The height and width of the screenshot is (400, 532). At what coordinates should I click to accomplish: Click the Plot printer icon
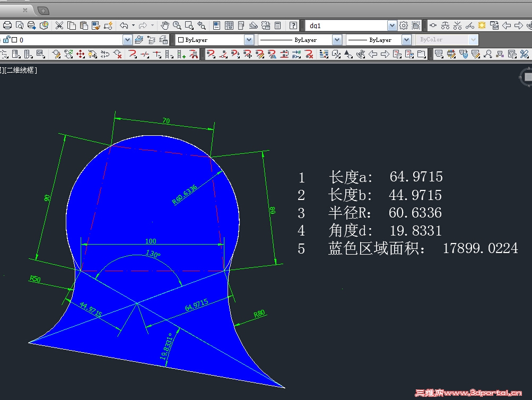click(7, 25)
